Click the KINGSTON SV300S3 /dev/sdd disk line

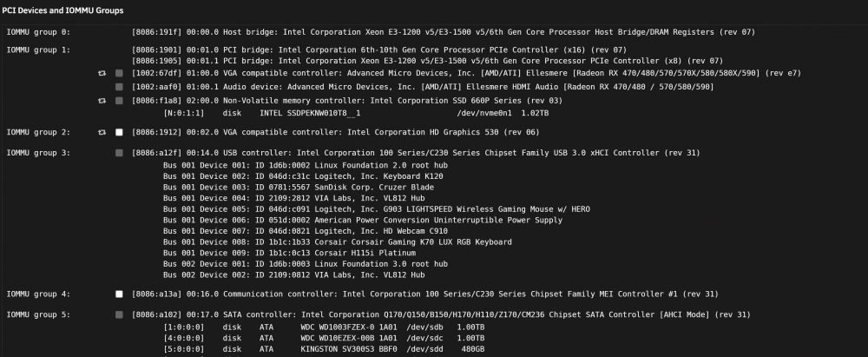(324, 349)
